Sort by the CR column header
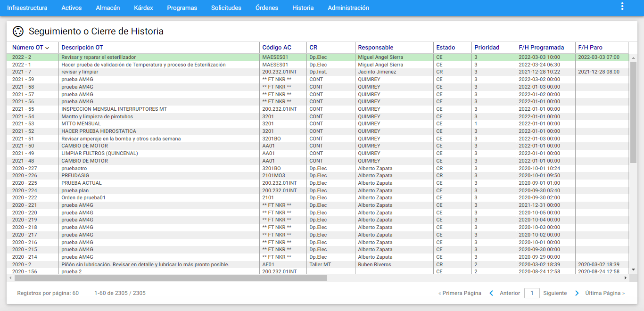 [314, 48]
